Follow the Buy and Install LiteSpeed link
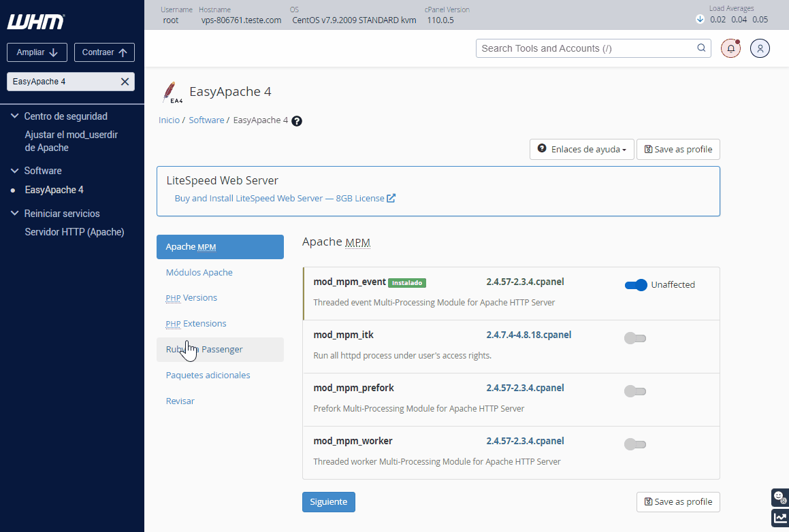 pyautogui.click(x=285, y=198)
